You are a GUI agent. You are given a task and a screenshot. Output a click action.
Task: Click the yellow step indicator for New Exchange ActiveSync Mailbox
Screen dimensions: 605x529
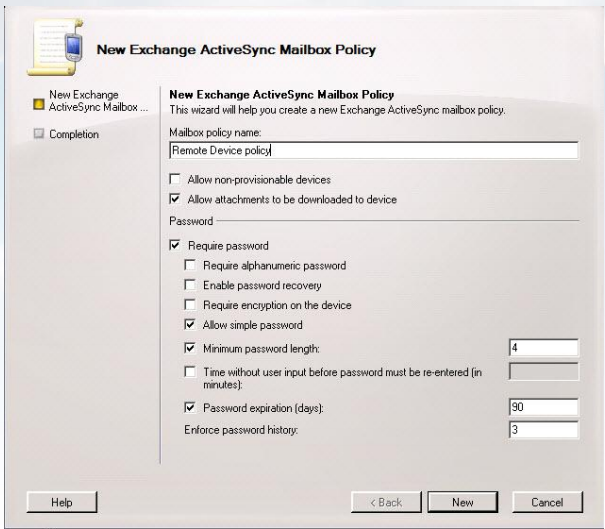[39, 104]
